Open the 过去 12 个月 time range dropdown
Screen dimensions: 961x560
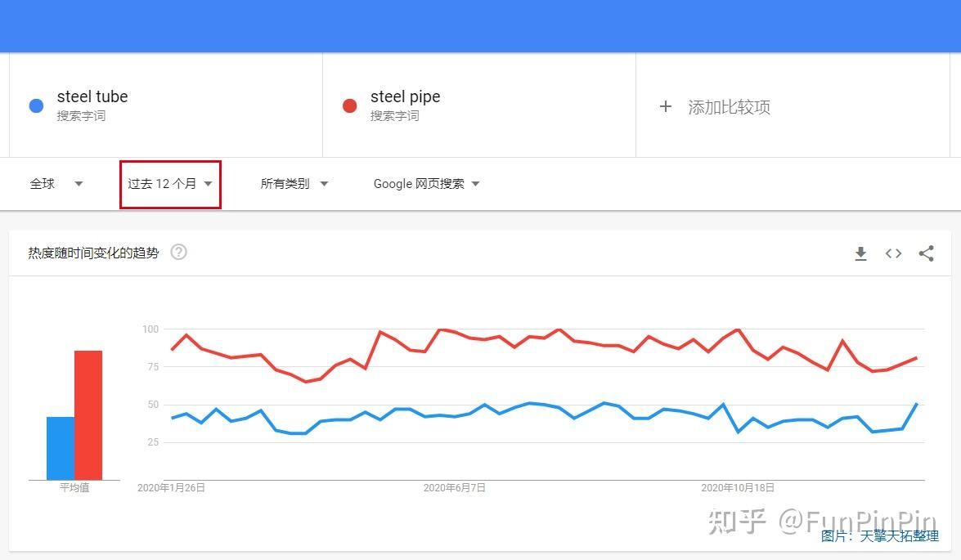[169, 183]
